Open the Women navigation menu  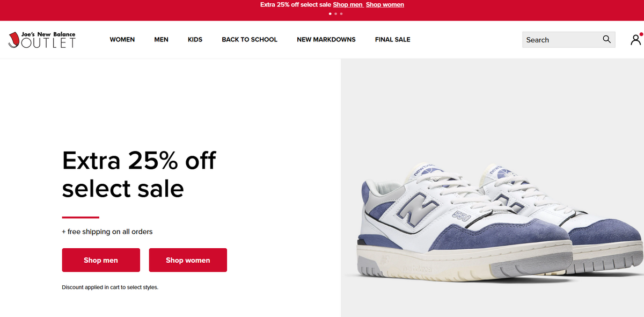point(122,40)
